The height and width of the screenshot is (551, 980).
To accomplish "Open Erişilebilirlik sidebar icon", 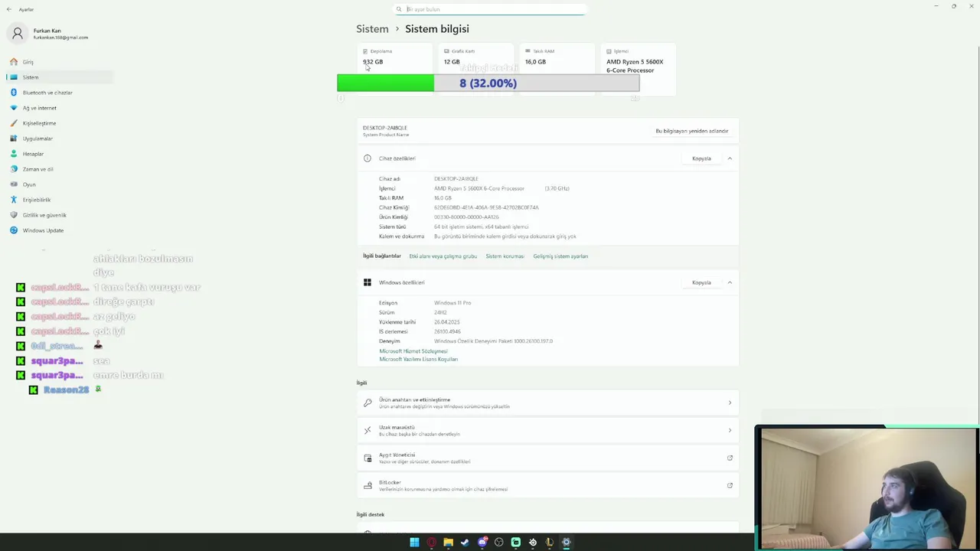I will 14,200.
